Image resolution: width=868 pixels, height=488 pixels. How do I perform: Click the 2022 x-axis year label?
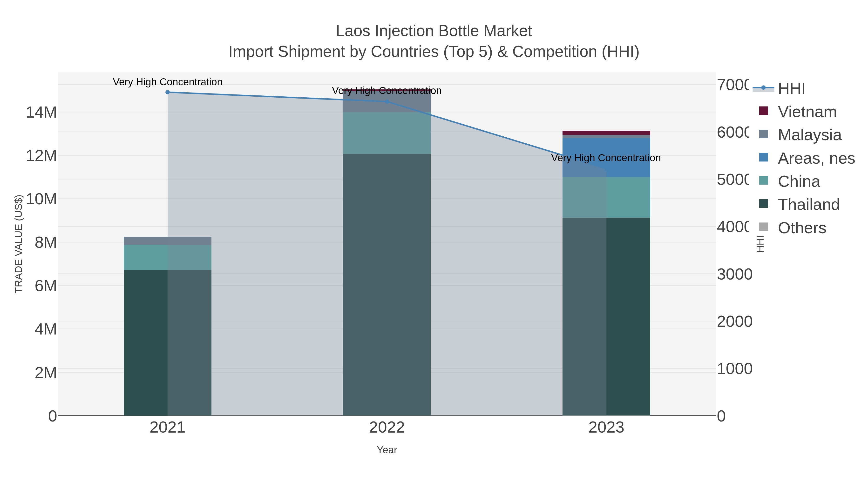(x=387, y=428)
